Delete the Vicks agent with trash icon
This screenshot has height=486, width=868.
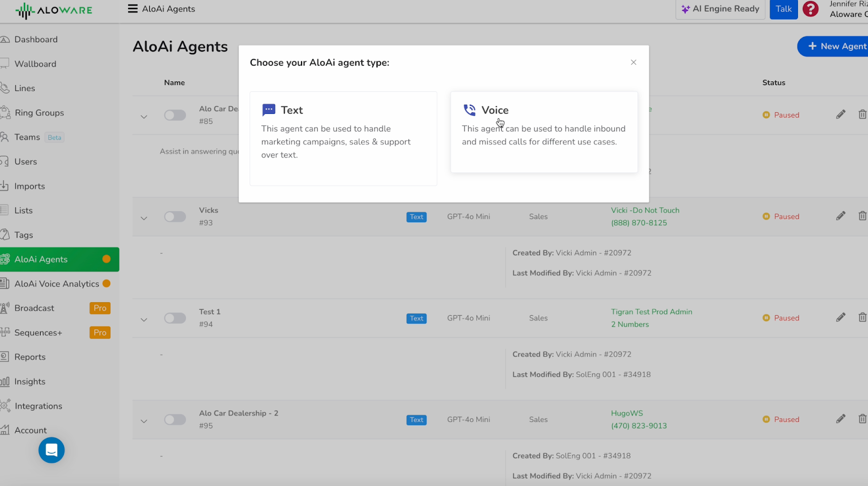tap(862, 216)
